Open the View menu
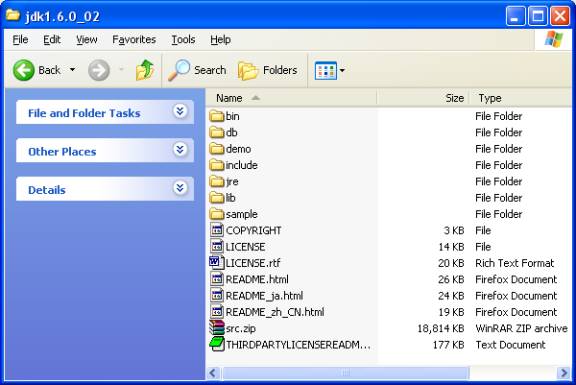 [x=87, y=39]
